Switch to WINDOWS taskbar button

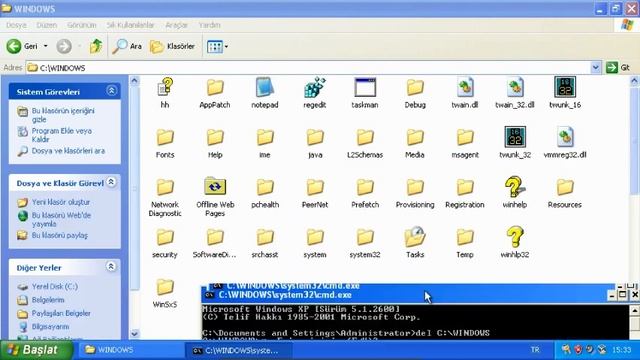131,350
